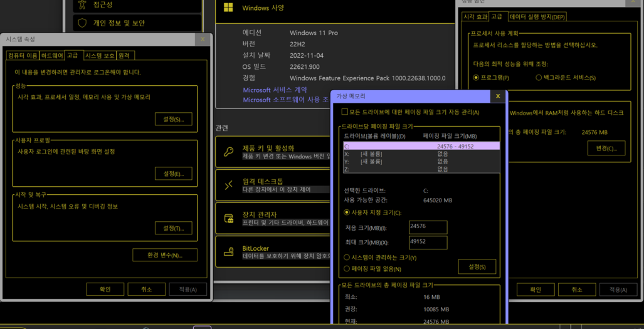Choose 백그라운드 서비스 radio button
644x329 pixels.
pyautogui.click(x=539, y=78)
